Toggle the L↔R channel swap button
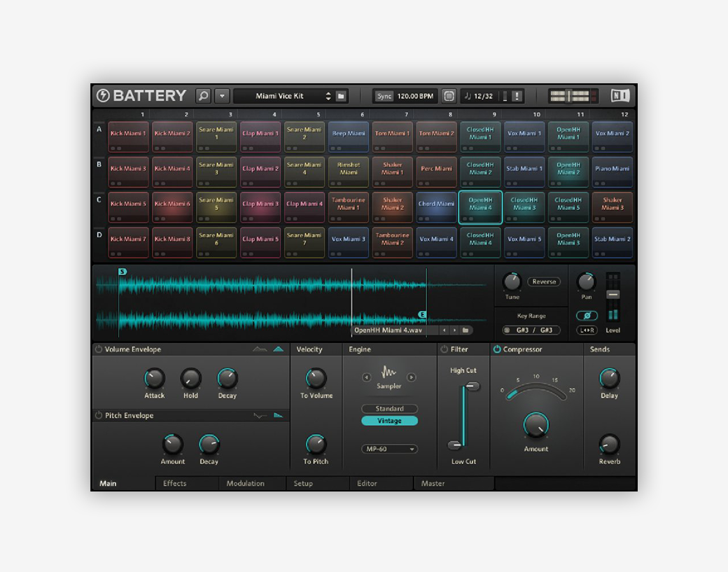Screen dimensions: 728x572 (x=587, y=330)
